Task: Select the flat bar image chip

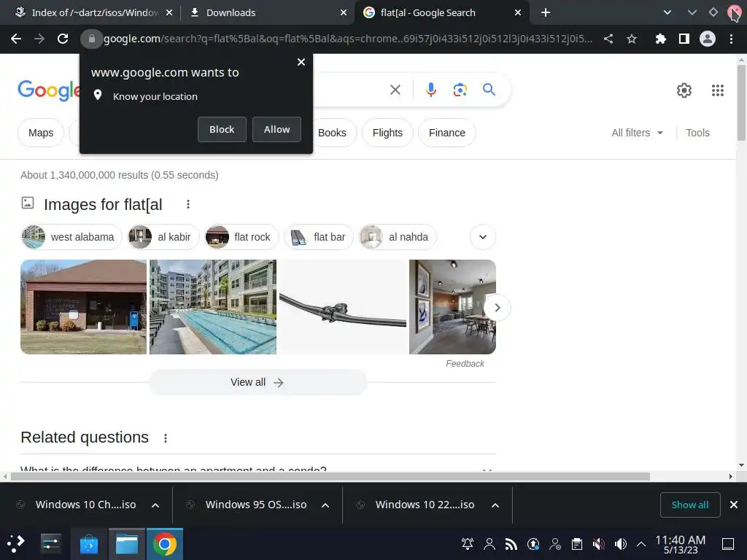Action: coord(318,237)
